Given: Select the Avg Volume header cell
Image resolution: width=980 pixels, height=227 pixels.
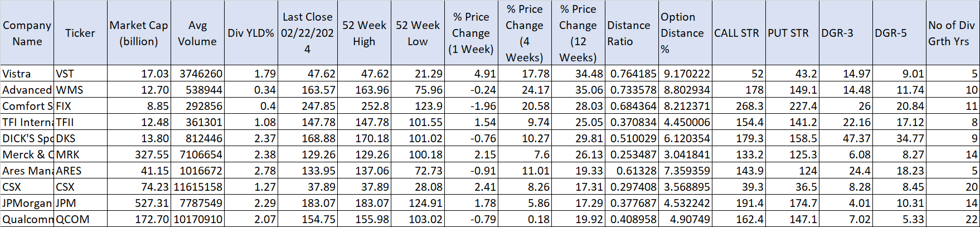Looking at the screenshot, I should (197, 33).
